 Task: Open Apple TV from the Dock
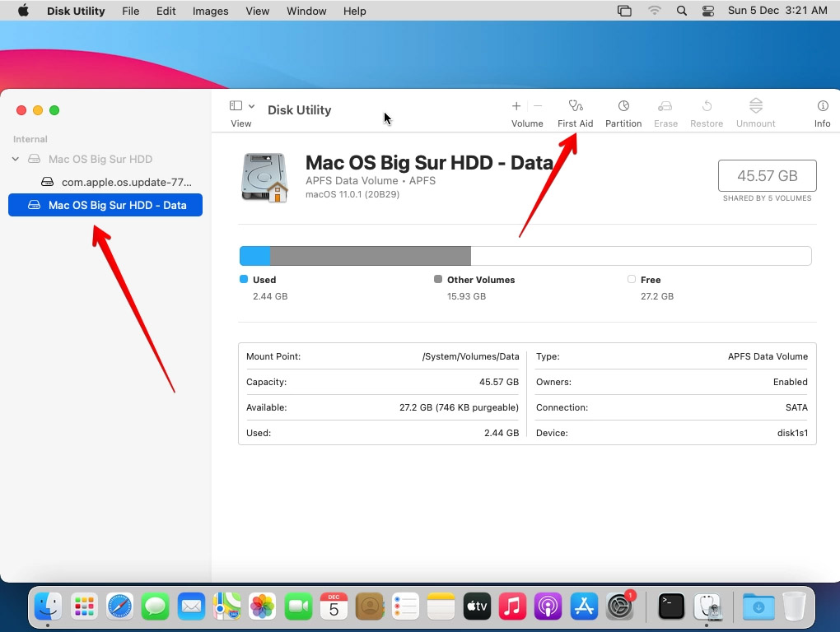[x=477, y=606]
